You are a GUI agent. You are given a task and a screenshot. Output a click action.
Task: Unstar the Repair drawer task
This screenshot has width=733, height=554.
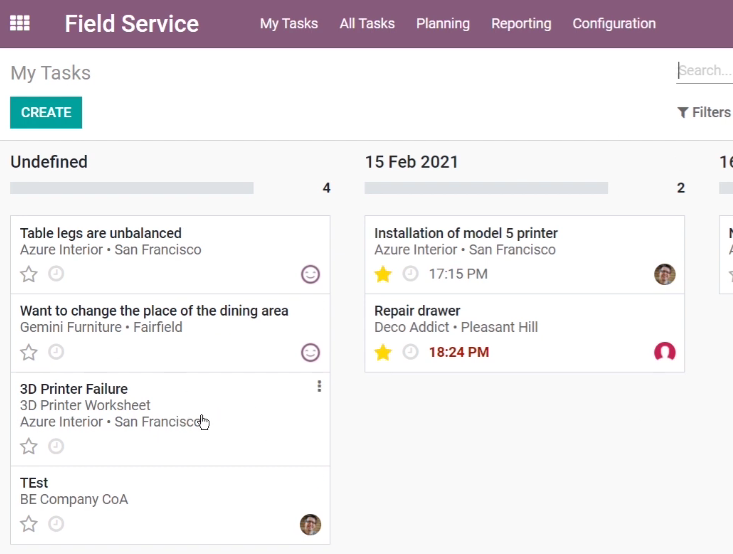pos(383,352)
